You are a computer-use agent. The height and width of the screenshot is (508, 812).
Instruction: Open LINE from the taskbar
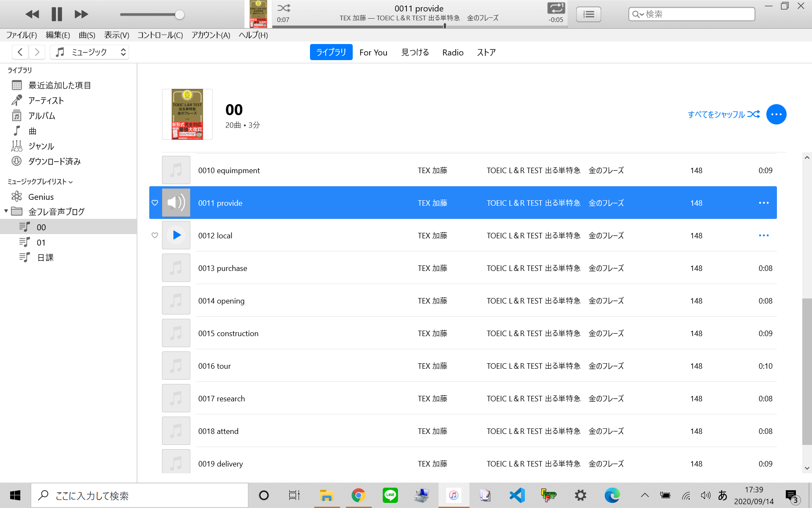coord(390,495)
